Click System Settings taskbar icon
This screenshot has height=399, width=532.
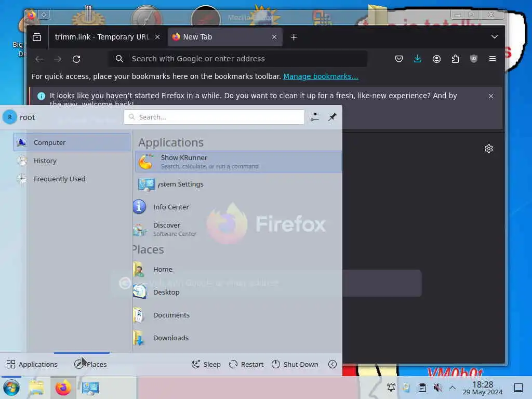point(90,388)
